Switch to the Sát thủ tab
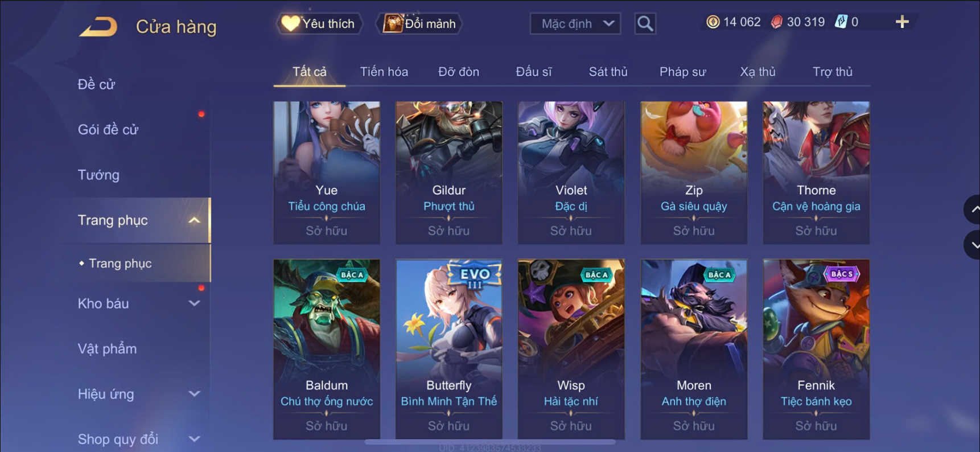 click(608, 72)
